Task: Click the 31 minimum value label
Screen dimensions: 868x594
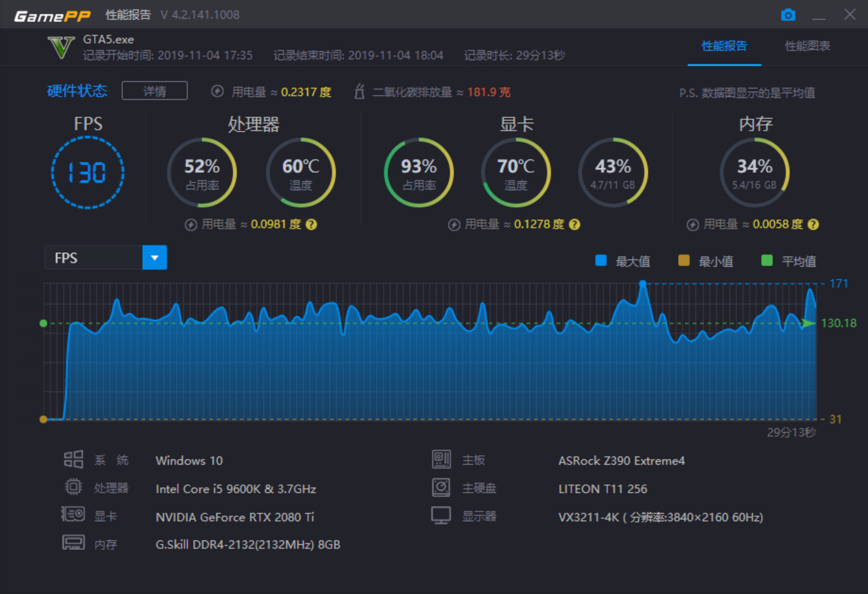Action: (x=835, y=419)
